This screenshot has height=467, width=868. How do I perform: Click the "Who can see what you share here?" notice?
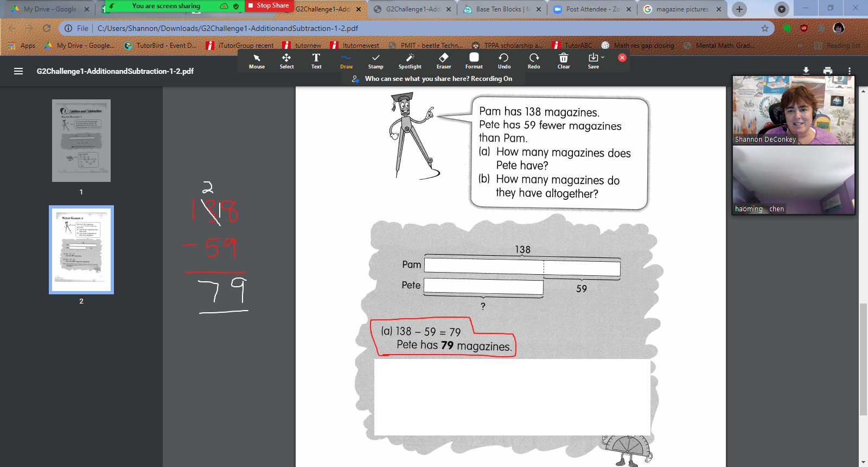tap(438, 79)
